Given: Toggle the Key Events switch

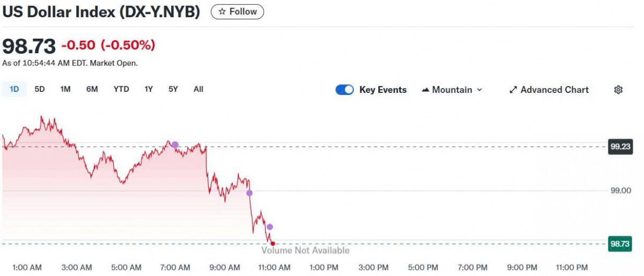Looking at the screenshot, I should pyautogui.click(x=345, y=90).
